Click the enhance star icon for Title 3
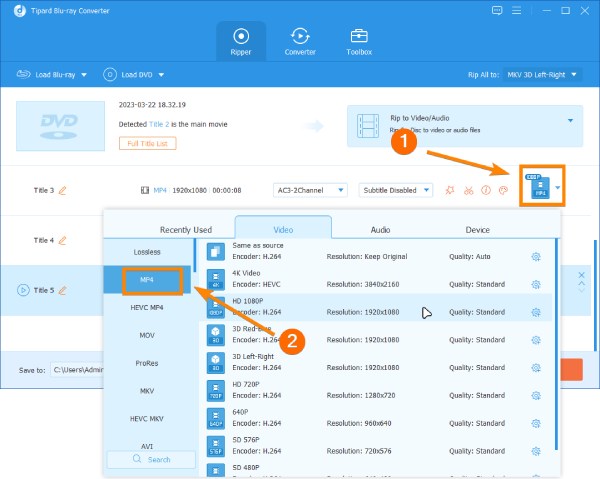The image size is (600, 479). [450, 190]
